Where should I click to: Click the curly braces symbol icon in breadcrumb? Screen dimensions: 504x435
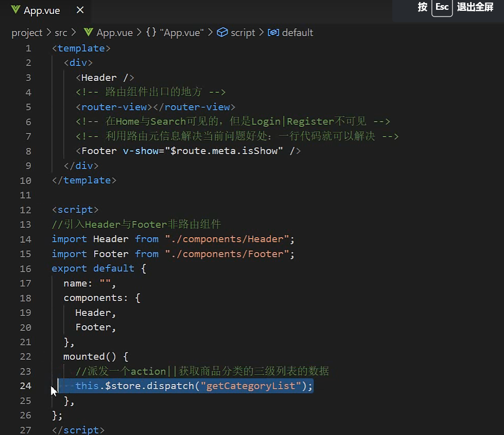click(x=151, y=32)
